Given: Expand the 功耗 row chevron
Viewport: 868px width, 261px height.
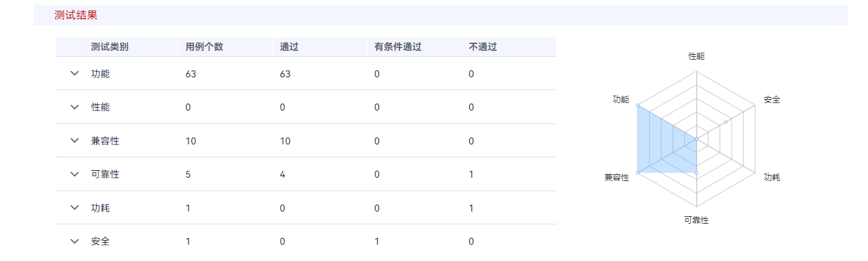Looking at the screenshot, I should (75, 207).
